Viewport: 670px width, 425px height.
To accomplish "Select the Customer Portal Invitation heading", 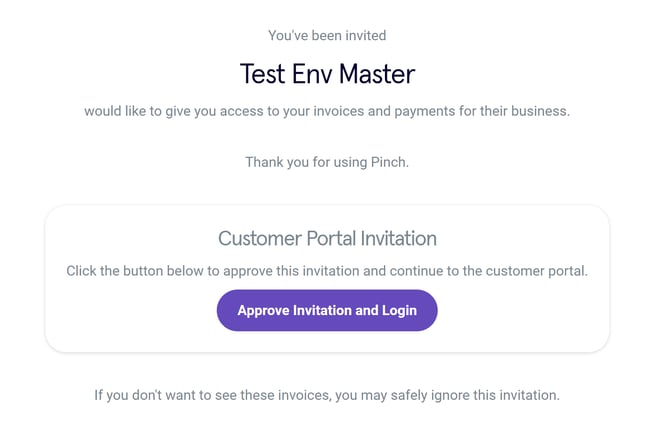I will click(x=327, y=239).
